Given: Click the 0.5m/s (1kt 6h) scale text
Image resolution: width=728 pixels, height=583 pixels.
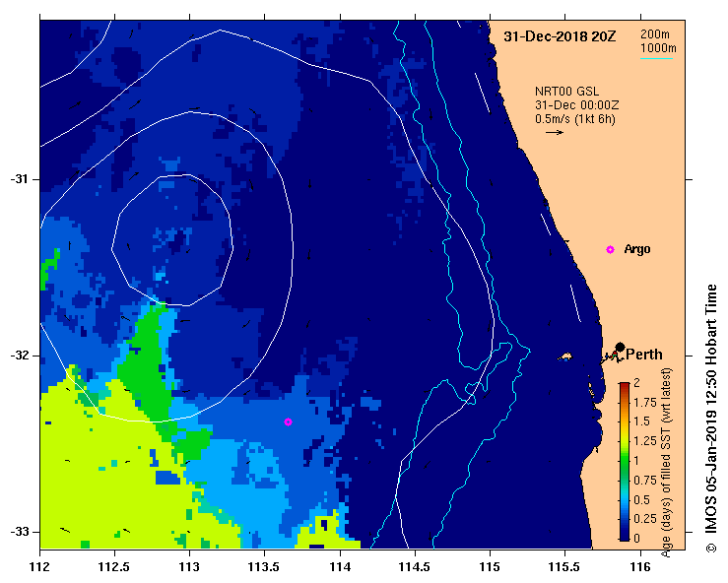Looking at the screenshot, I should point(574,119).
